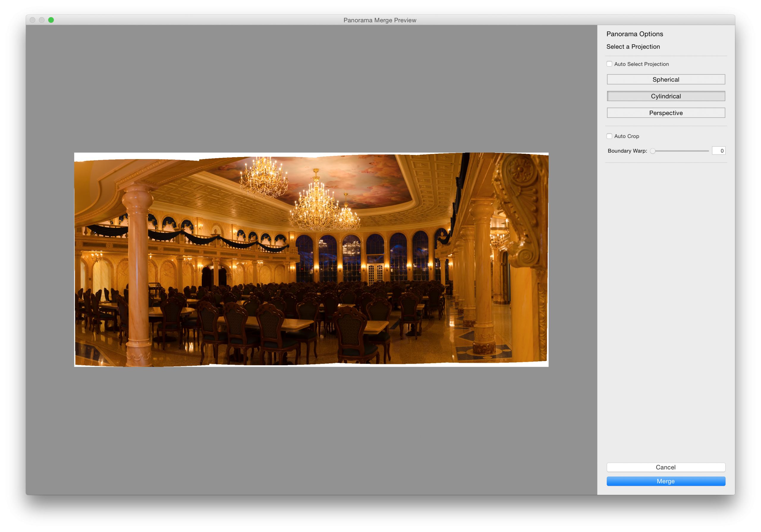The width and height of the screenshot is (761, 532).
Task: Choose the Spherical projection
Action: (x=666, y=80)
